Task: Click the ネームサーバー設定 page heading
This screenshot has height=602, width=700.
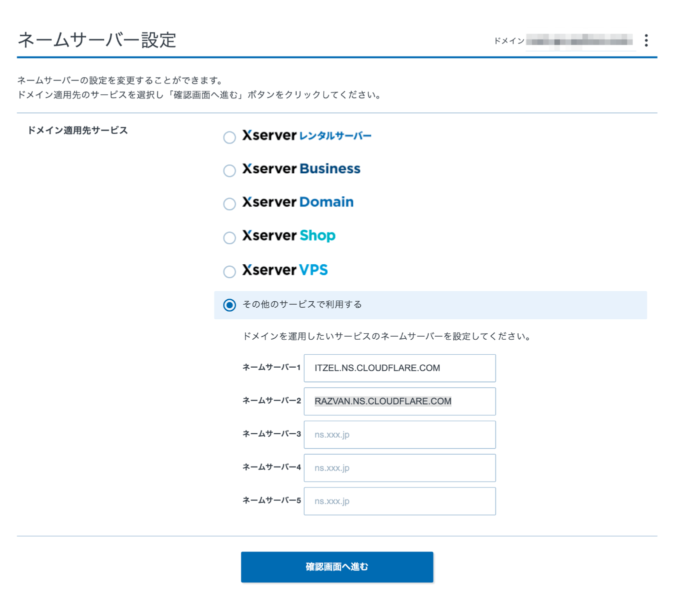Action: point(97,40)
